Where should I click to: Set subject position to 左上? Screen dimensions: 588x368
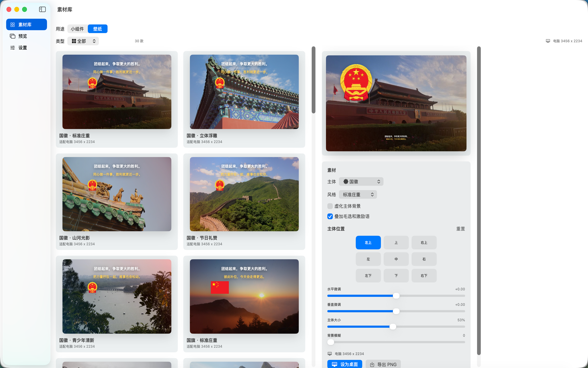368,243
